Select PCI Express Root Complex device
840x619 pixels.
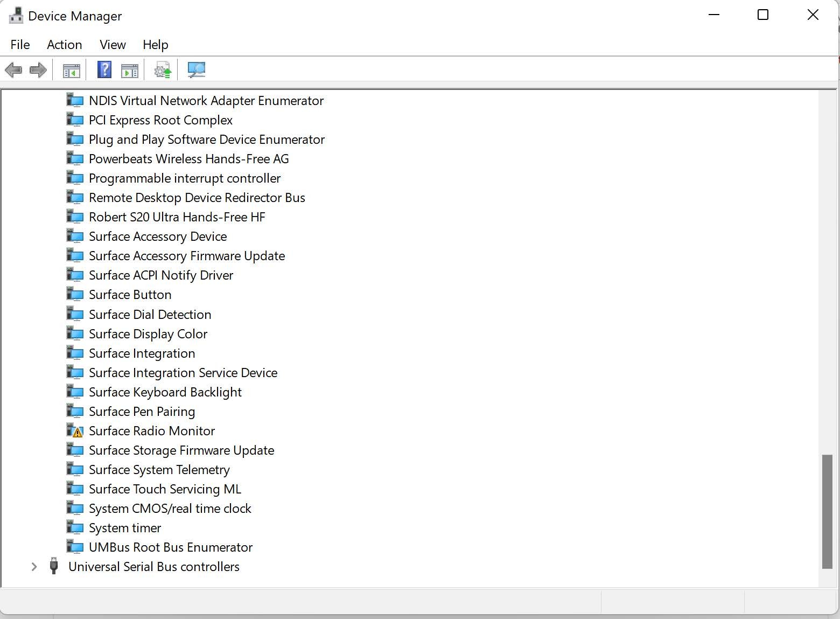click(x=160, y=120)
